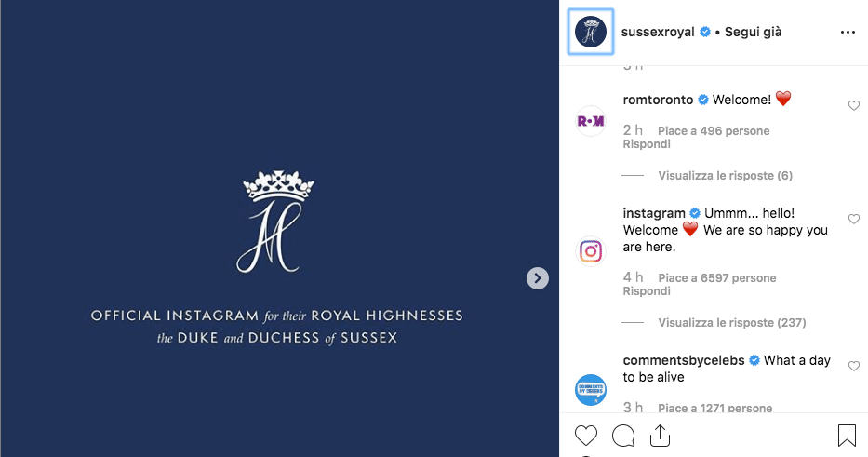Screen dimensions: 868x457
Task: Go to the next carousel image
Action: [x=537, y=277]
